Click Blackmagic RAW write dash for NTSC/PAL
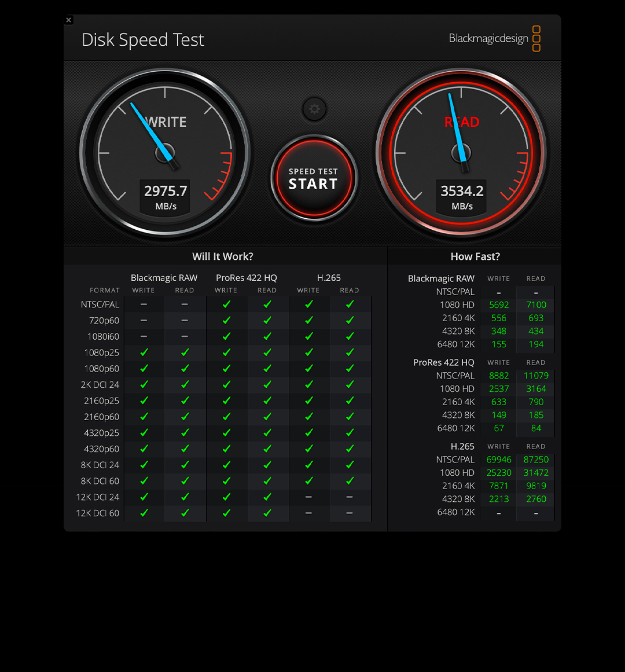This screenshot has height=672, width=625. (x=144, y=304)
